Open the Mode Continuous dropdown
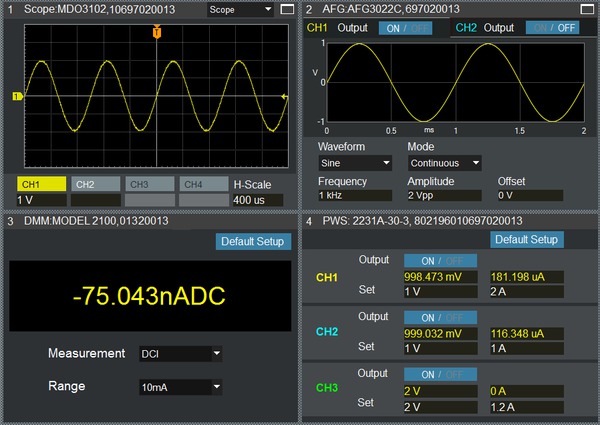 (445, 162)
